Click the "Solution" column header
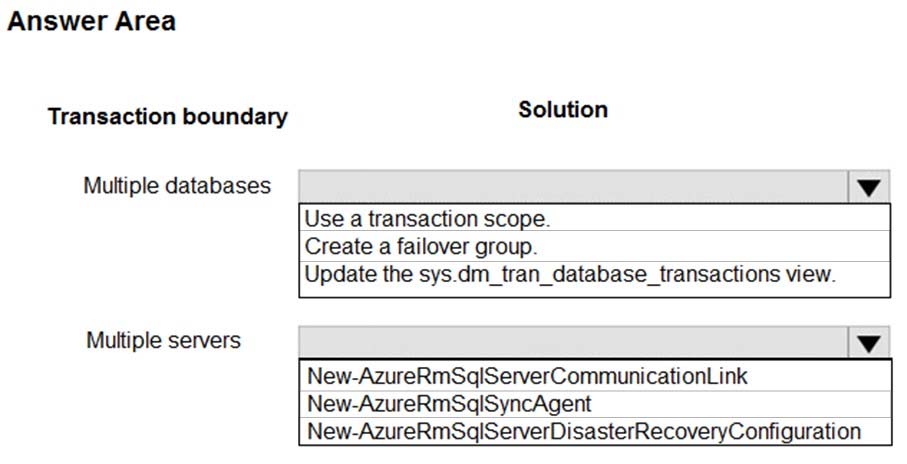This screenshot has height=464, width=907. pos(563,110)
